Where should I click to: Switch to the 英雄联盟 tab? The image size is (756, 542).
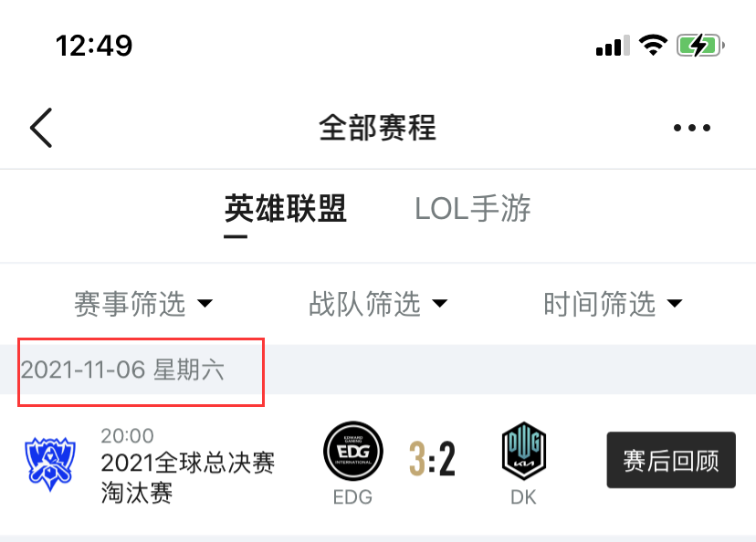285,209
